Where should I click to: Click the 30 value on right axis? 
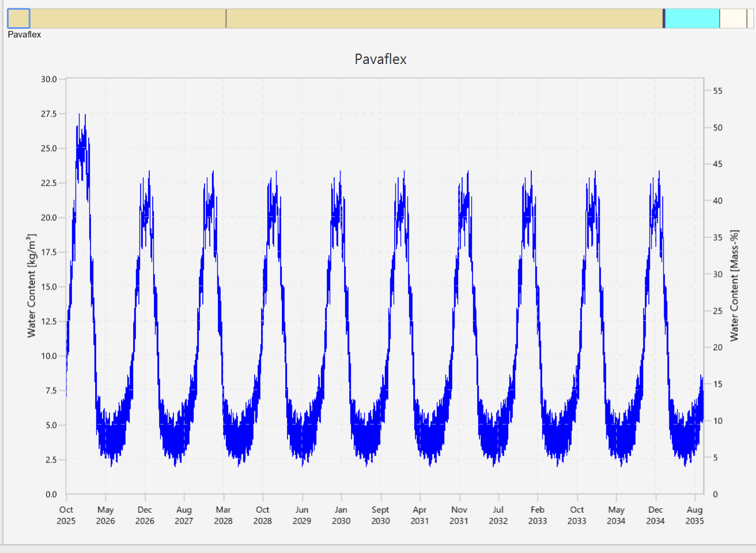(x=717, y=274)
